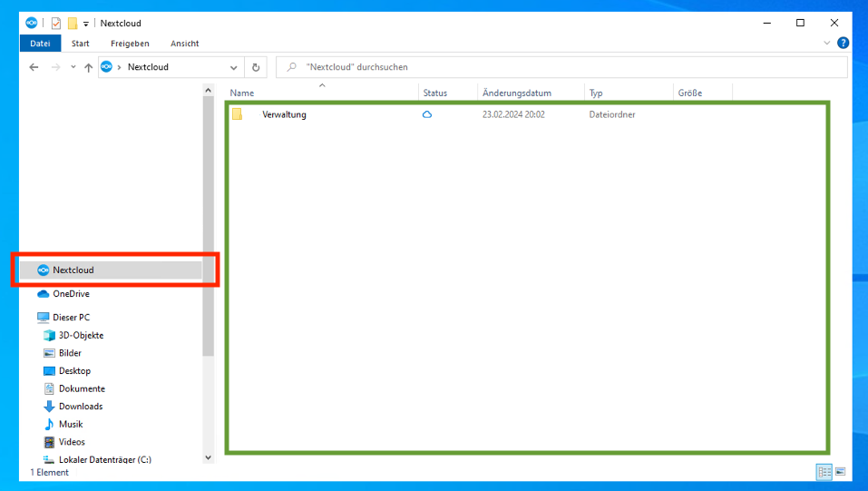The width and height of the screenshot is (868, 491).
Task: Expand the ribbon with the chevron
Action: [x=826, y=44]
